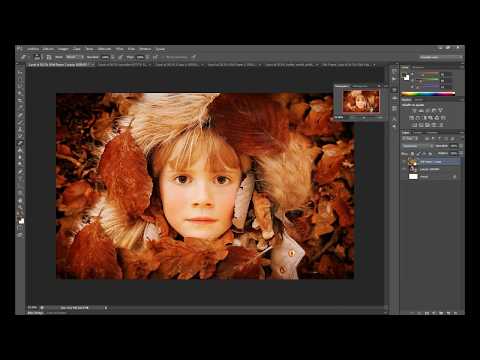Add a Vibrance adjustment
The height and width of the screenshot is (360, 480).
[x=441, y=110]
